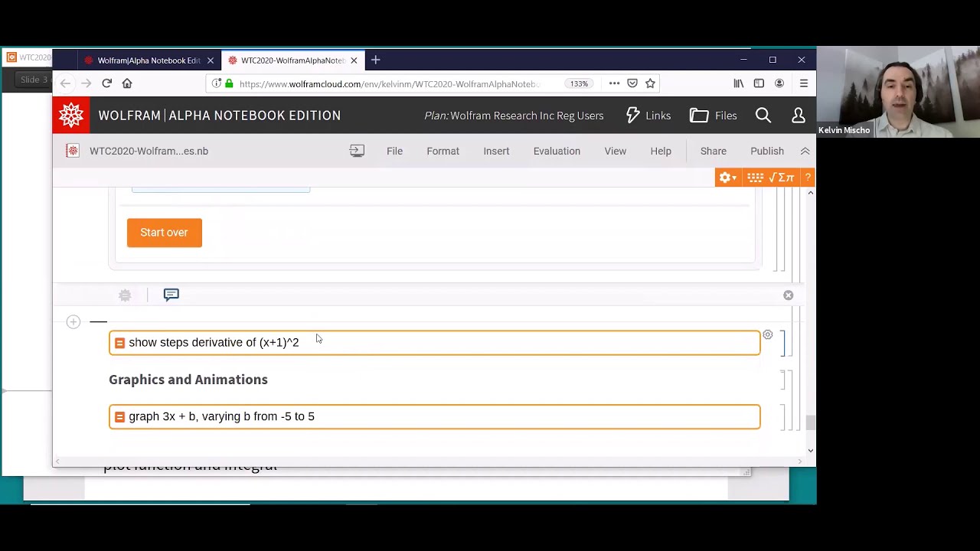Open the File menu
The image size is (980, 551).
394,151
